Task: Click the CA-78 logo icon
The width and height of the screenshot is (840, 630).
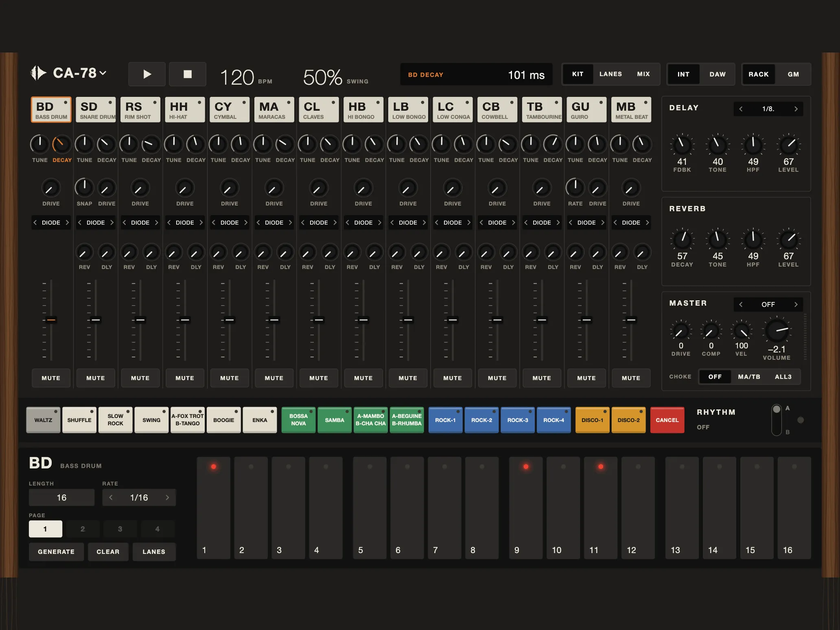Action: coord(38,73)
